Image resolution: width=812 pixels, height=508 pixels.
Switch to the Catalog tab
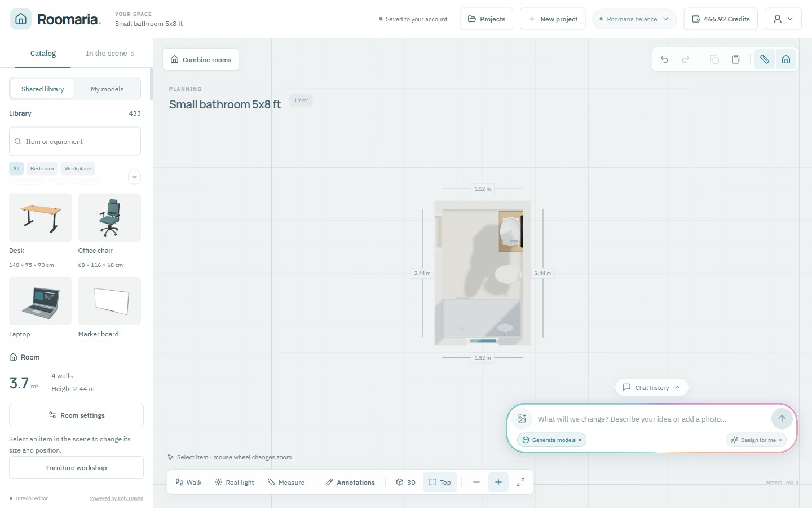[43, 54]
